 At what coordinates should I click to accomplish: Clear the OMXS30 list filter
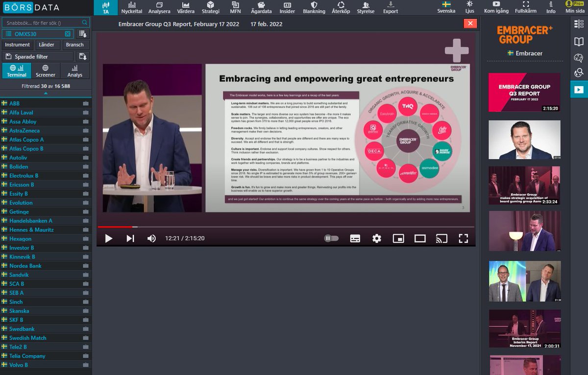[68, 34]
